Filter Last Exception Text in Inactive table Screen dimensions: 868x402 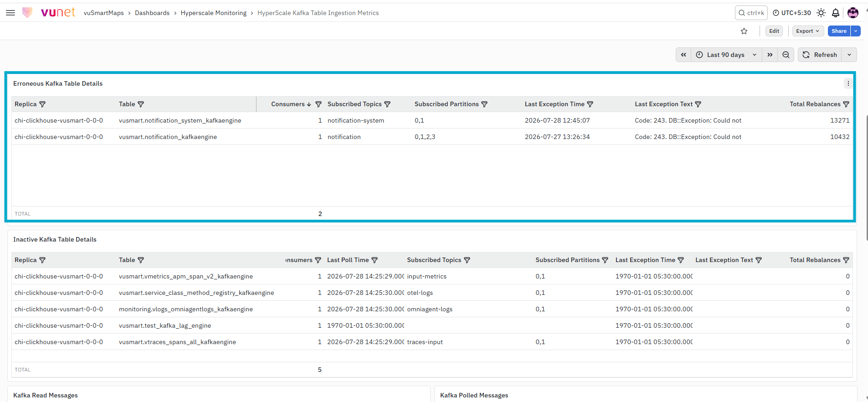(759, 260)
